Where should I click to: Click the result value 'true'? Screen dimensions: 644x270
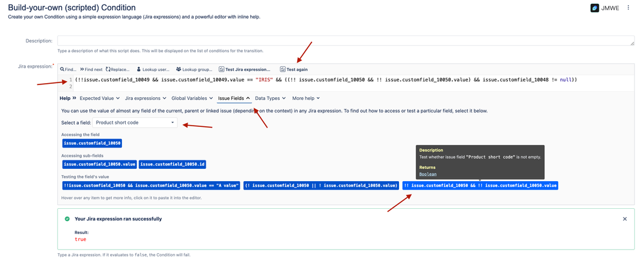pos(81,239)
